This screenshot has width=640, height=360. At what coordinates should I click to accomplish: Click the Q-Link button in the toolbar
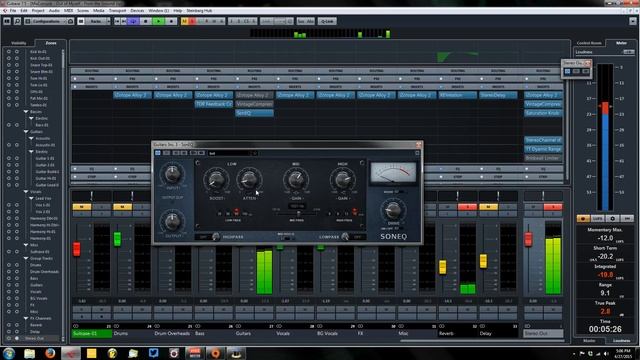coord(327,21)
